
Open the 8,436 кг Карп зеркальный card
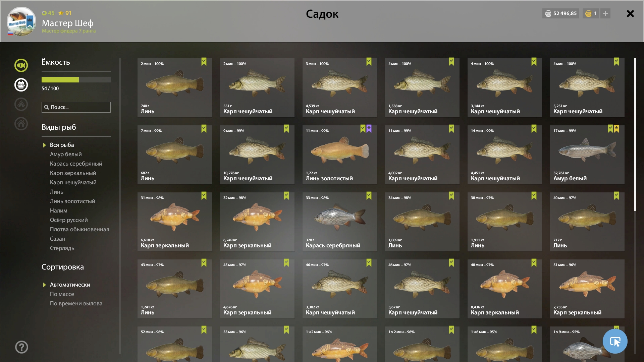tap(505, 289)
